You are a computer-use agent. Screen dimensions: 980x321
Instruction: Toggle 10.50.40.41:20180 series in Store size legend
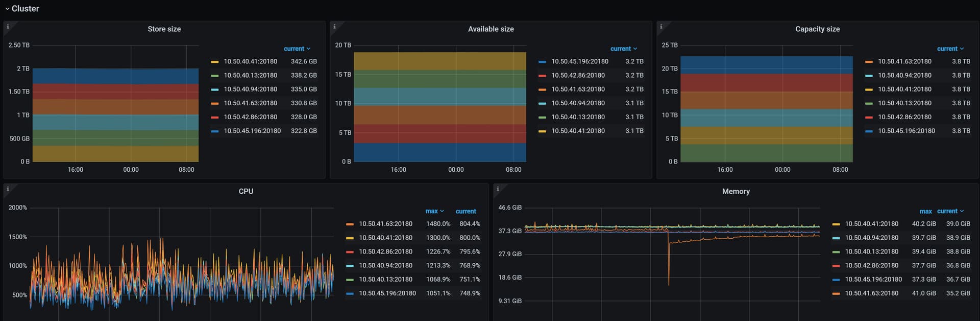pyautogui.click(x=250, y=61)
